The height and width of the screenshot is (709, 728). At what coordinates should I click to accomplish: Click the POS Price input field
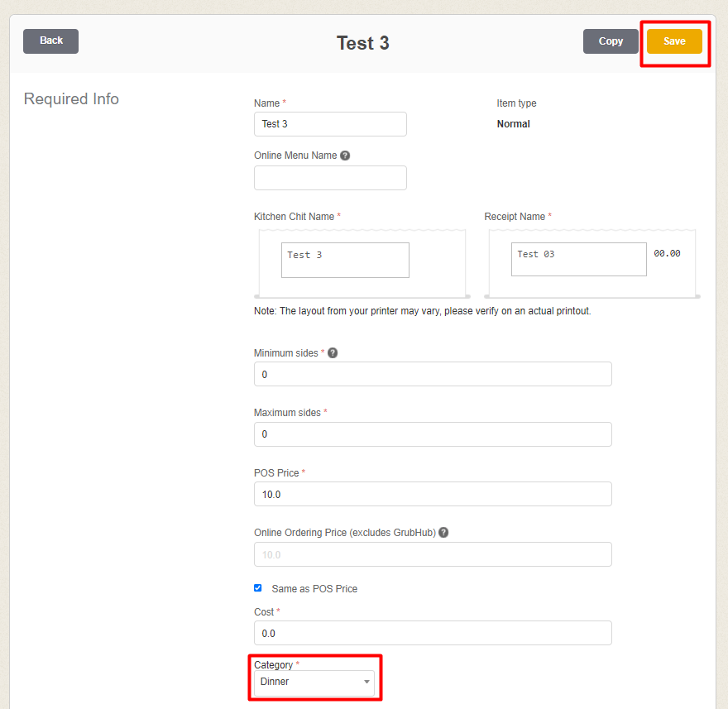433,494
